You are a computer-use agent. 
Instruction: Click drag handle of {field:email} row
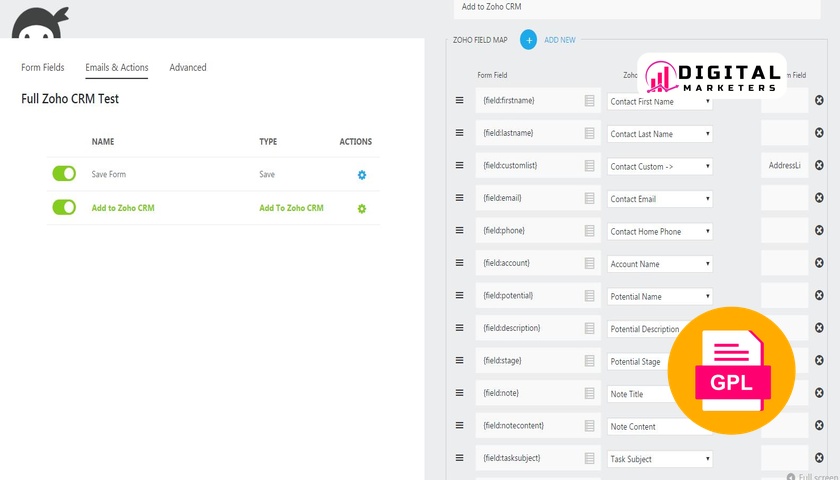[x=460, y=198]
